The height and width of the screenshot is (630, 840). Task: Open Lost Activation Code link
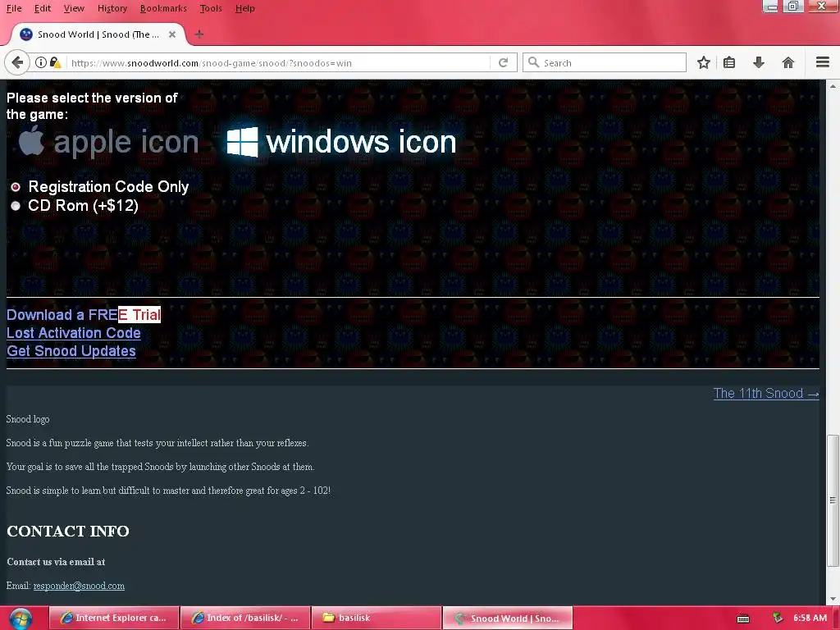[x=73, y=333]
